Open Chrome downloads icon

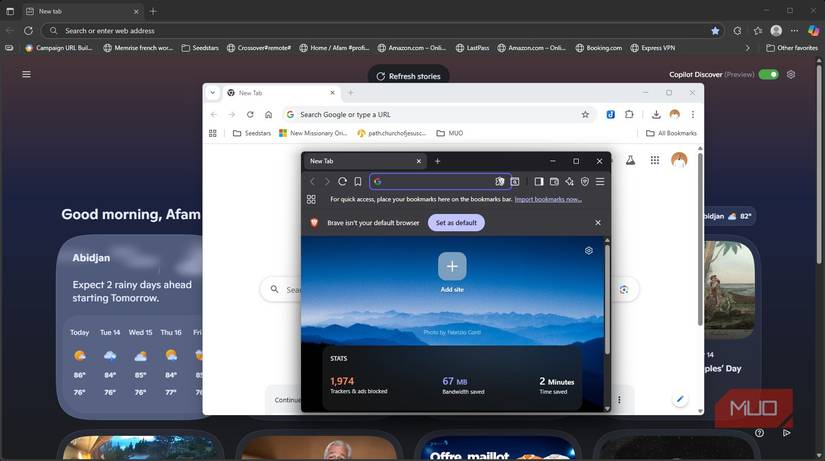tap(656, 115)
